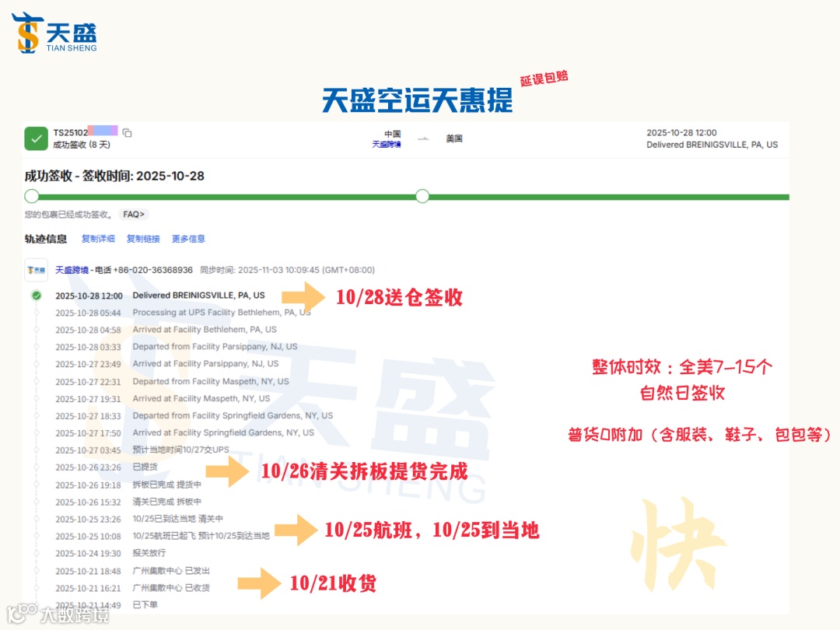Click the '10/25航班已起飞' row
840x630 pixels.
(x=163, y=536)
